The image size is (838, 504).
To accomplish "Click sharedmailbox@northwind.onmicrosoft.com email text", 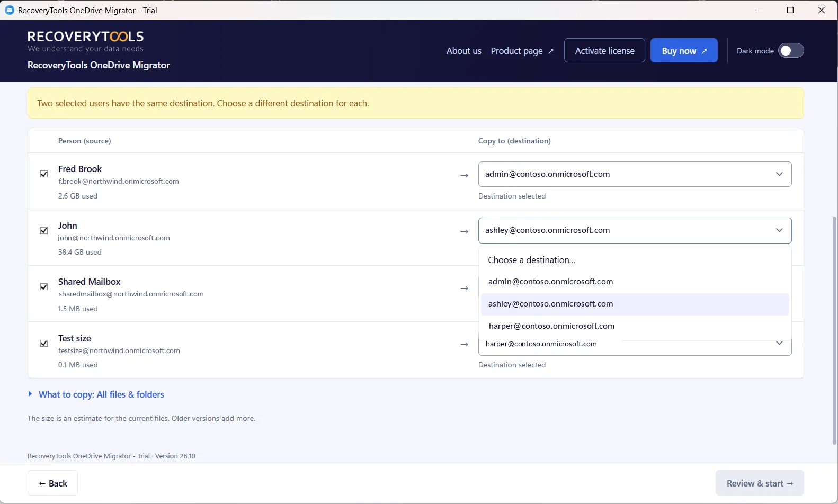I will point(131,294).
